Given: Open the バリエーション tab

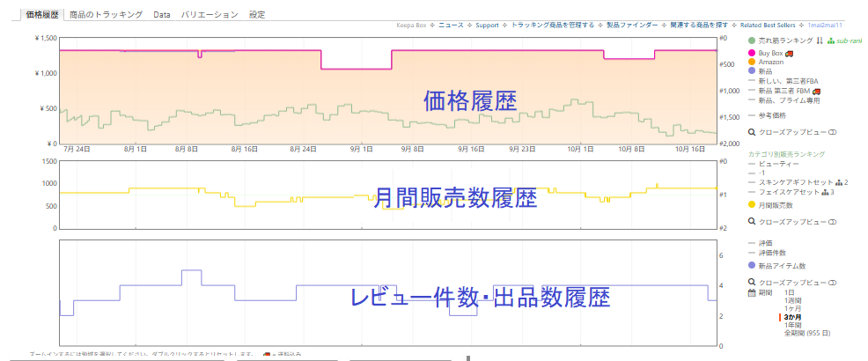Looking at the screenshot, I should point(209,15).
